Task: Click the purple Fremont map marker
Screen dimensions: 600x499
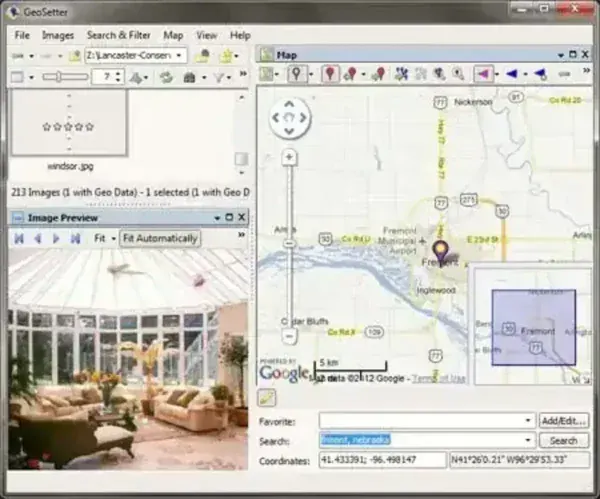Action: pos(440,253)
